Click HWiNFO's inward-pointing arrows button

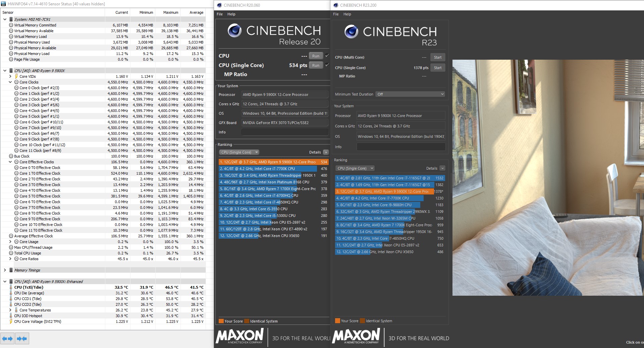[22, 339]
